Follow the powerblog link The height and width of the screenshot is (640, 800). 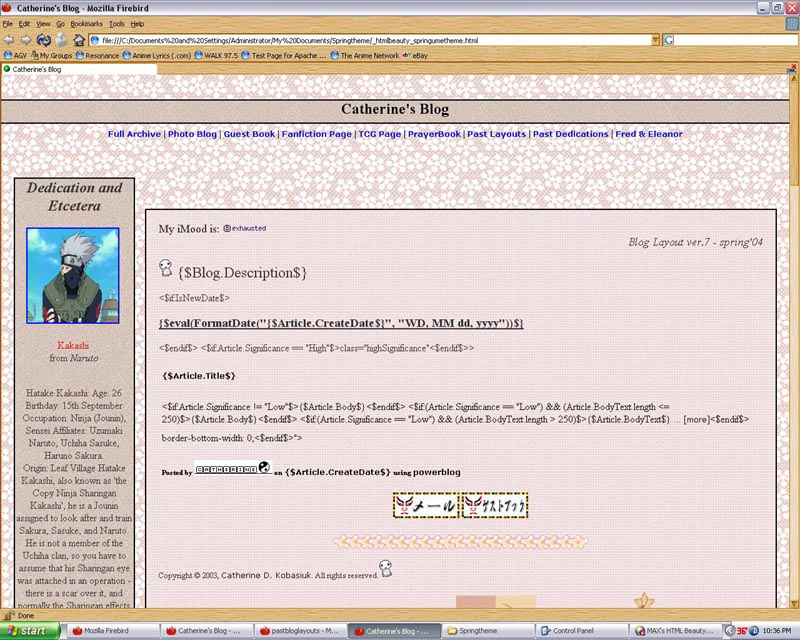point(437,472)
